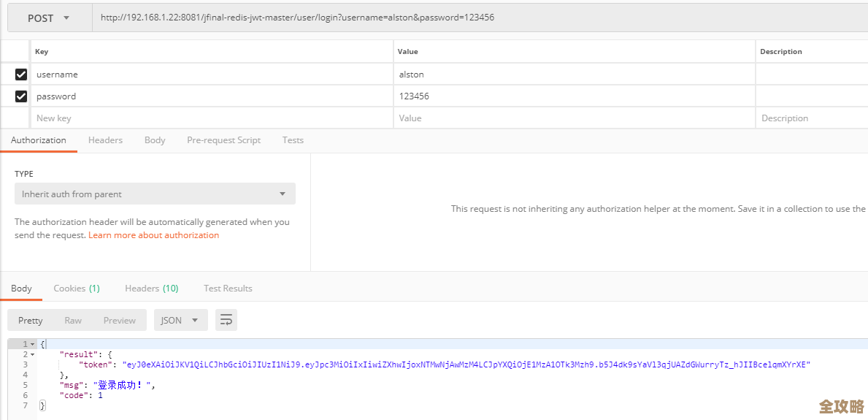This screenshot has height=420, width=868.
Task: Open the JSON format dropdown
Action: [180, 320]
